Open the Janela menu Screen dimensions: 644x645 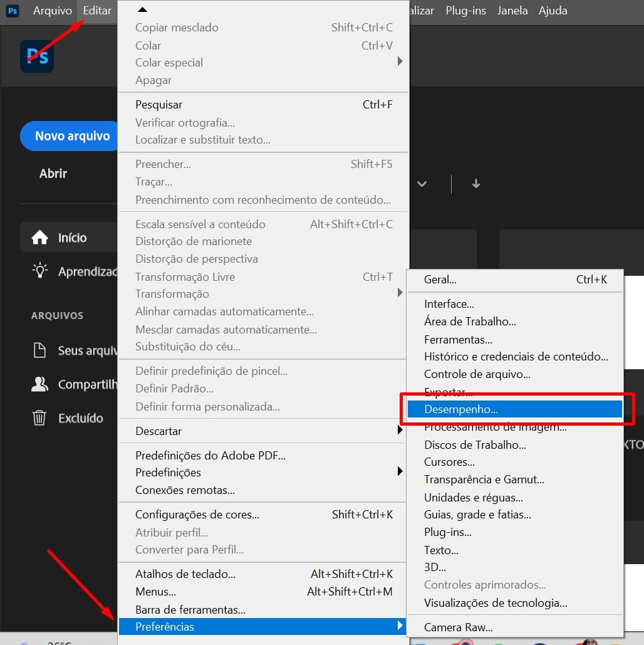[x=512, y=11]
